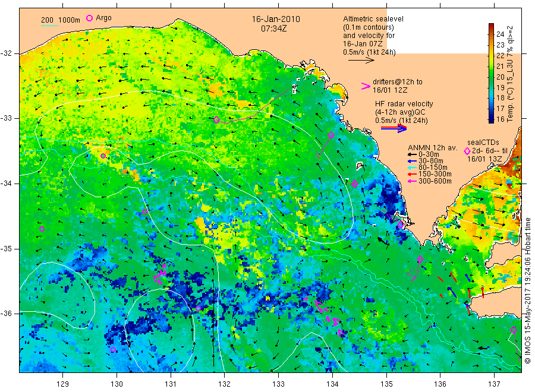Click the 'ANMN 12h av.' legend heading
The width and height of the screenshot is (535, 392).
click(433, 148)
